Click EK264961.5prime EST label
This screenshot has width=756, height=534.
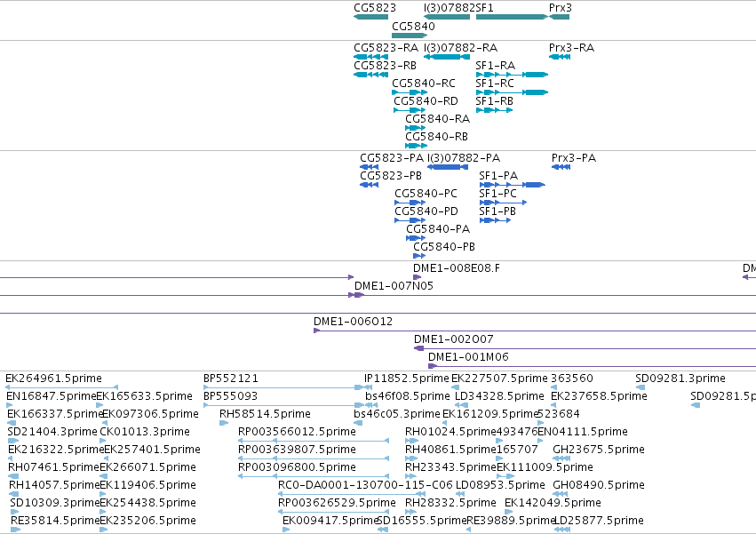point(53,379)
